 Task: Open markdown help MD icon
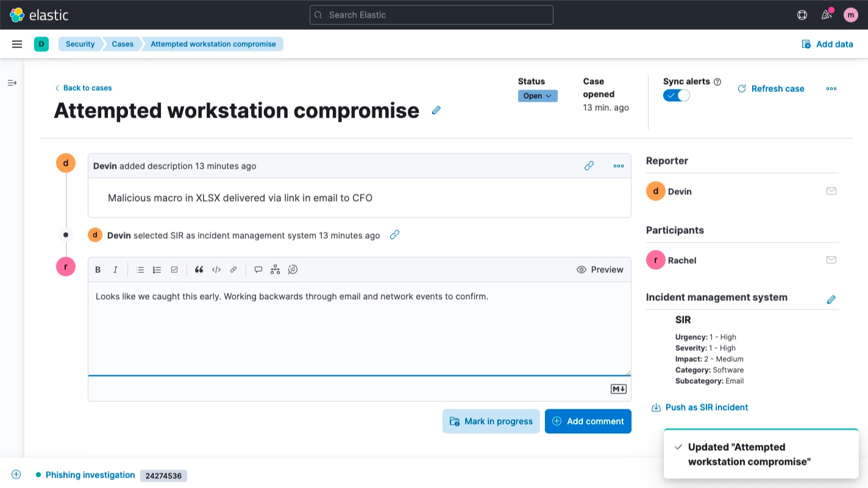click(x=619, y=389)
